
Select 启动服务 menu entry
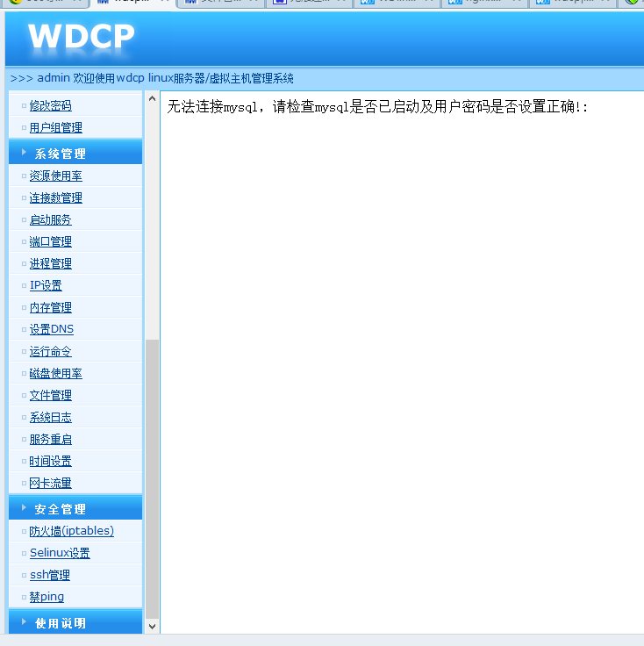tap(50, 219)
